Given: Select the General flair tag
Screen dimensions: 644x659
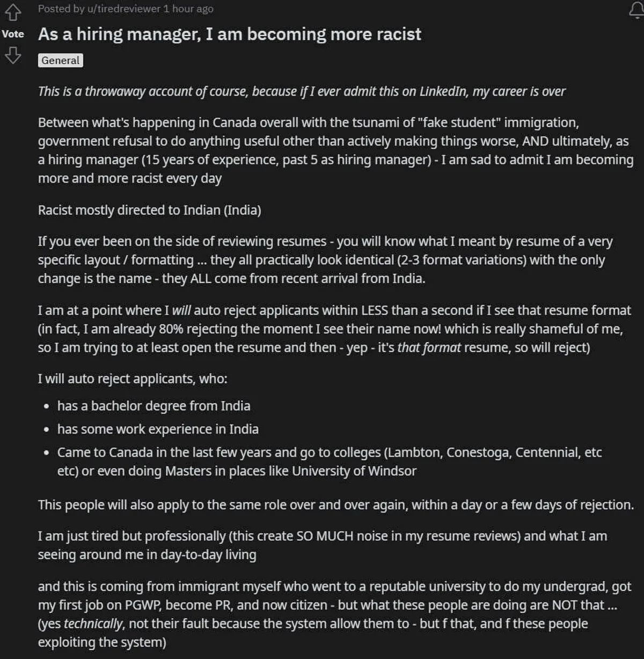Looking at the screenshot, I should click(x=61, y=60).
